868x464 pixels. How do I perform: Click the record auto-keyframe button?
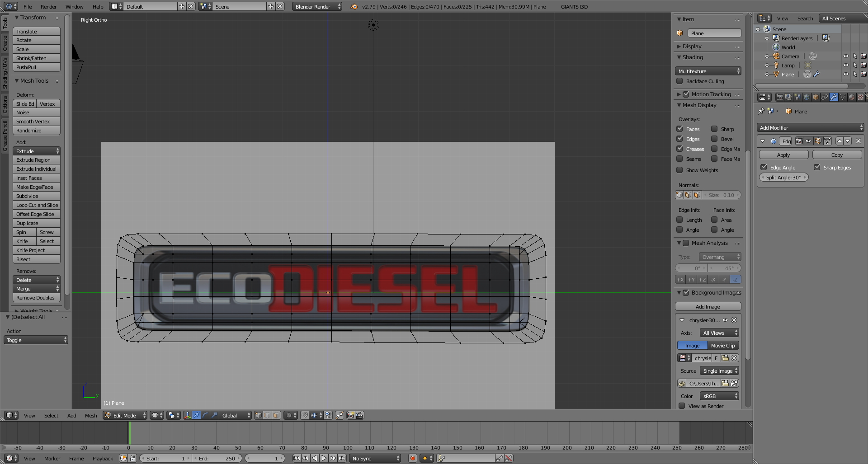pyautogui.click(x=412, y=458)
